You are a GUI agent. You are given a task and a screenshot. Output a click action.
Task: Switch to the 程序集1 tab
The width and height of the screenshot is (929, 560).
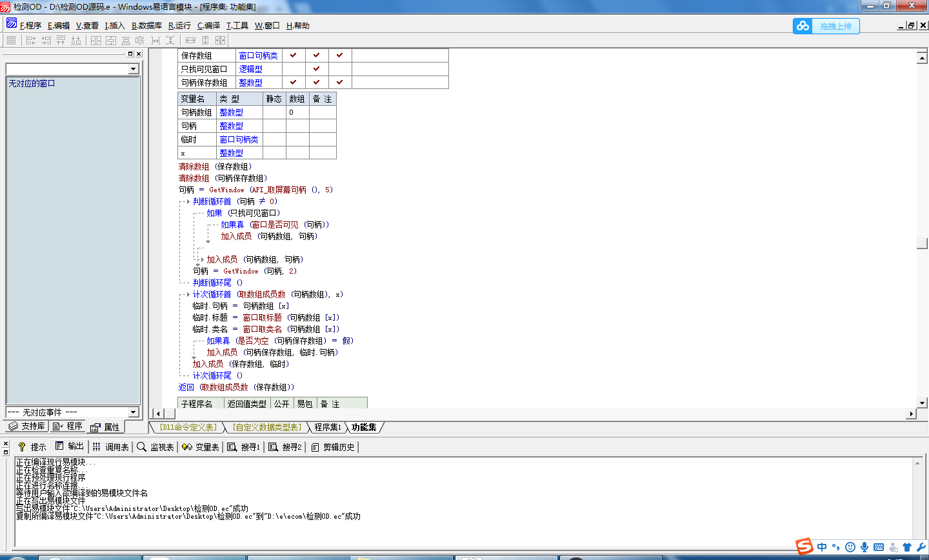point(327,427)
